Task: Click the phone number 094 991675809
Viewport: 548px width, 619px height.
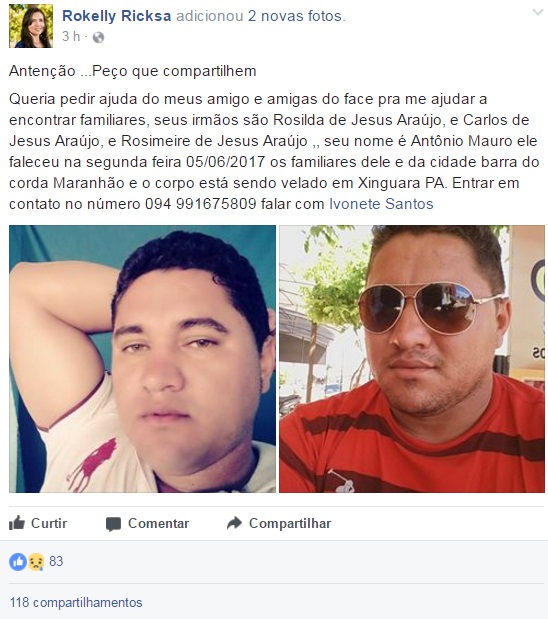Action: (x=201, y=204)
